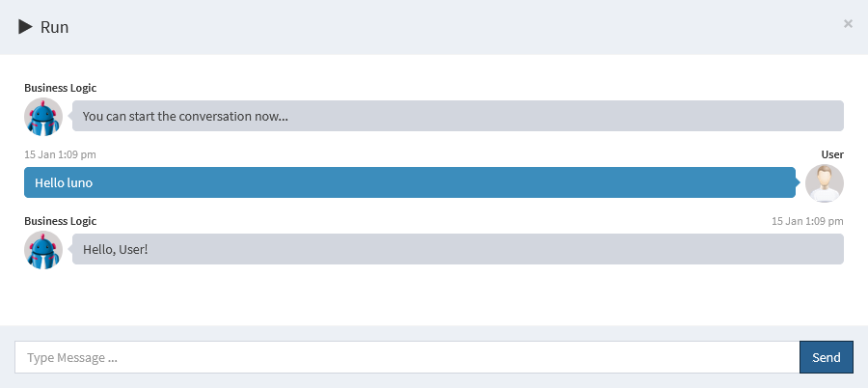Click the User profile avatar
The height and width of the screenshot is (388, 868).
824,183
